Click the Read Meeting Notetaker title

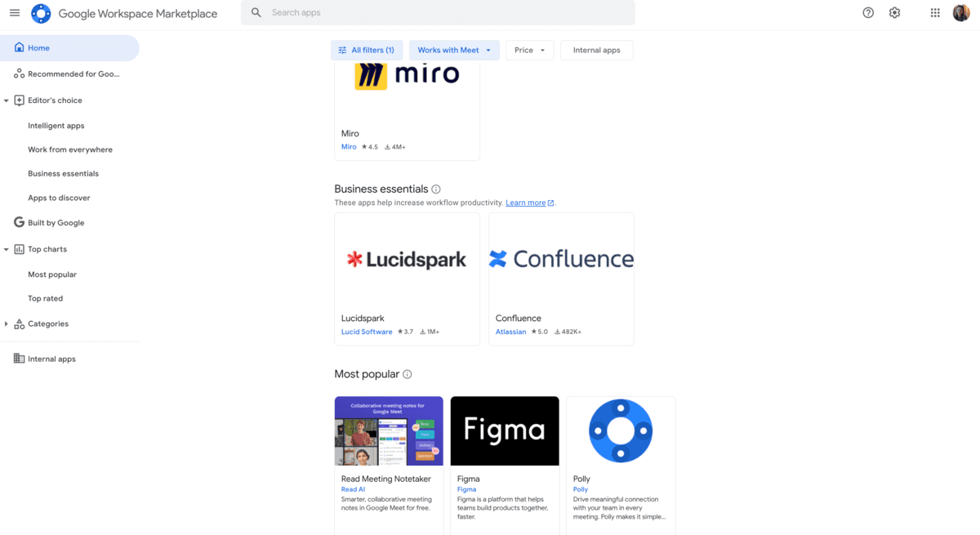point(386,479)
